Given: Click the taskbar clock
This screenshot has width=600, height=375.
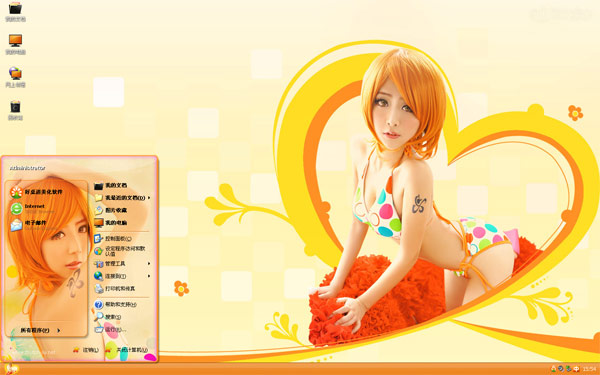Looking at the screenshot, I should pos(589,369).
